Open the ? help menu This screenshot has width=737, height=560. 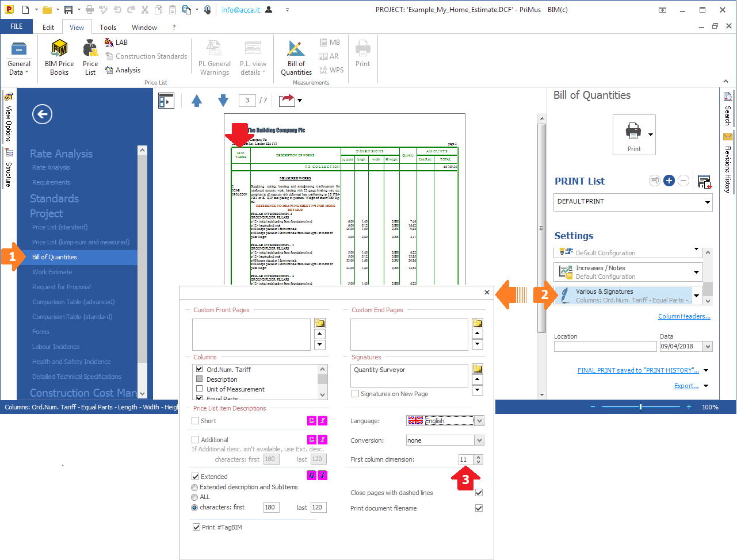pos(174,27)
